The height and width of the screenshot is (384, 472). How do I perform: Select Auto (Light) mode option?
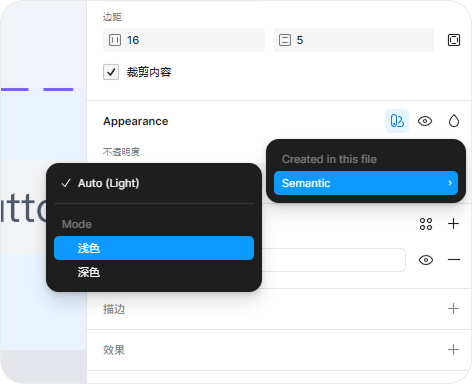(x=154, y=183)
